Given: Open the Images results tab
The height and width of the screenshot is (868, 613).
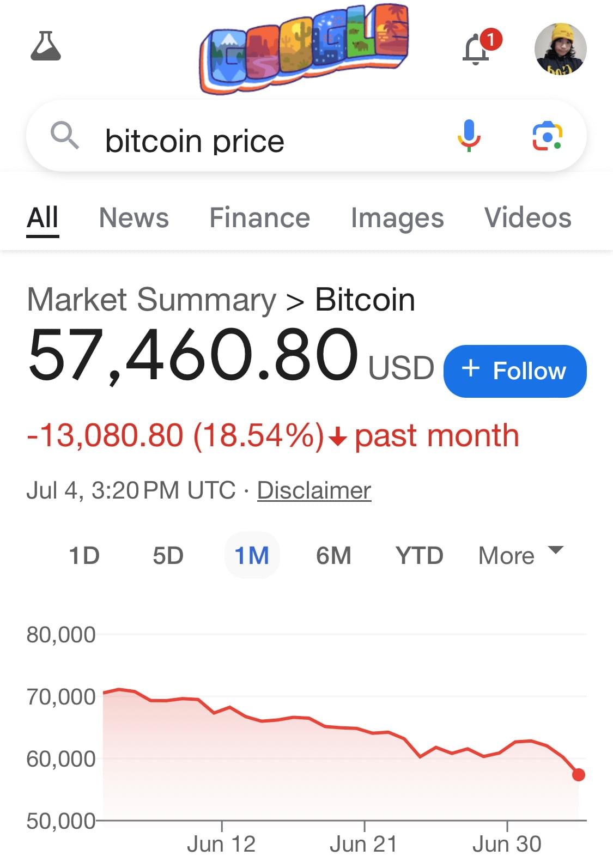Looking at the screenshot, I should click(x=397, y=218).
